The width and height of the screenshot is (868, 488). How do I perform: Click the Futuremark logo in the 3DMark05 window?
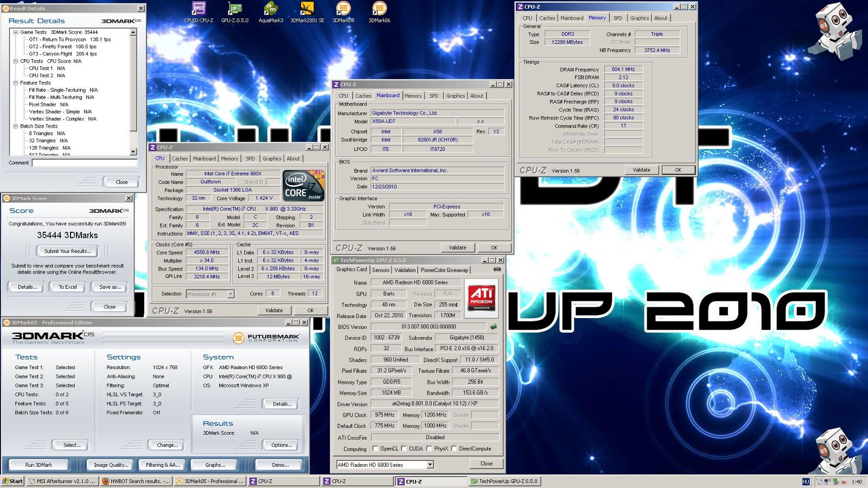pyautogui.click(x=266, y=338)
